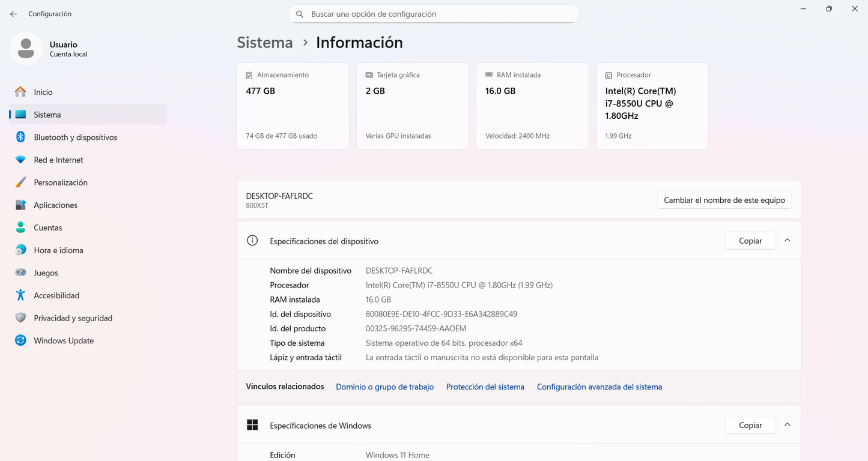Viewport: 868px width, 461px height.
Task: Click the Aplicaciones icon in sidebar
Action: 20,205
